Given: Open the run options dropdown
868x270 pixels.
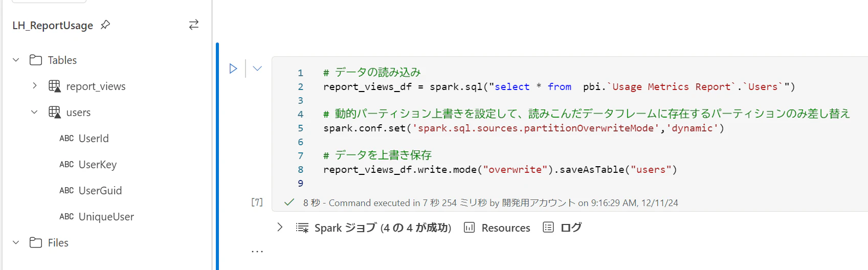Looking at the screenshot, I should coord(257,69).
